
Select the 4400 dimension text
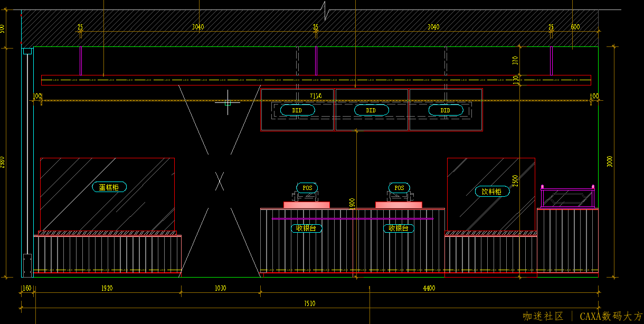[429, 288]
